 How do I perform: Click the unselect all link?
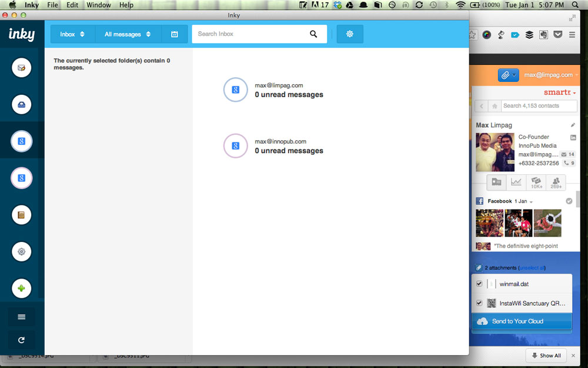click(532, 268)
